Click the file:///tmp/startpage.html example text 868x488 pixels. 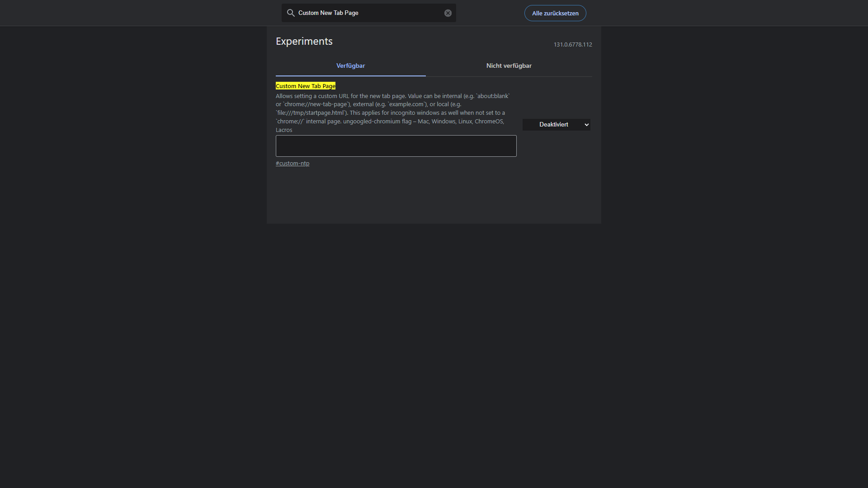click(x=311, y=113)
